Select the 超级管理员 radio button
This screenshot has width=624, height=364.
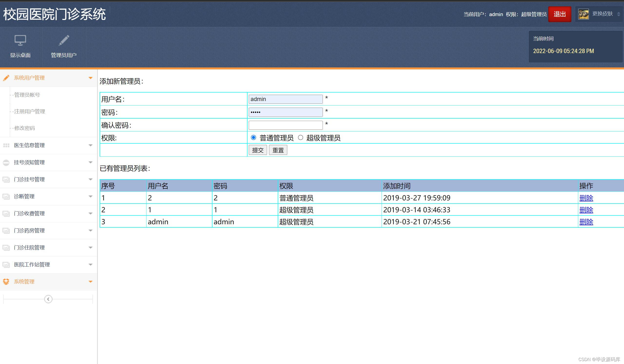pos(300,138)
